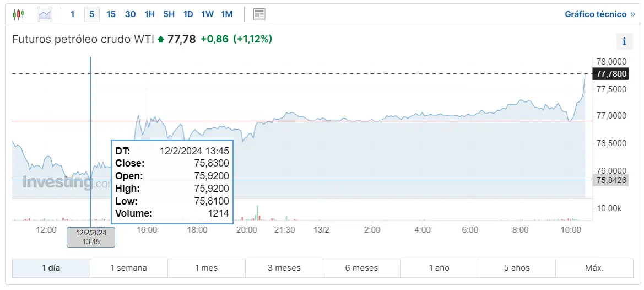Select the 1H interval
The width and height of the screenshot is (644, 290).
coord(150,14)
